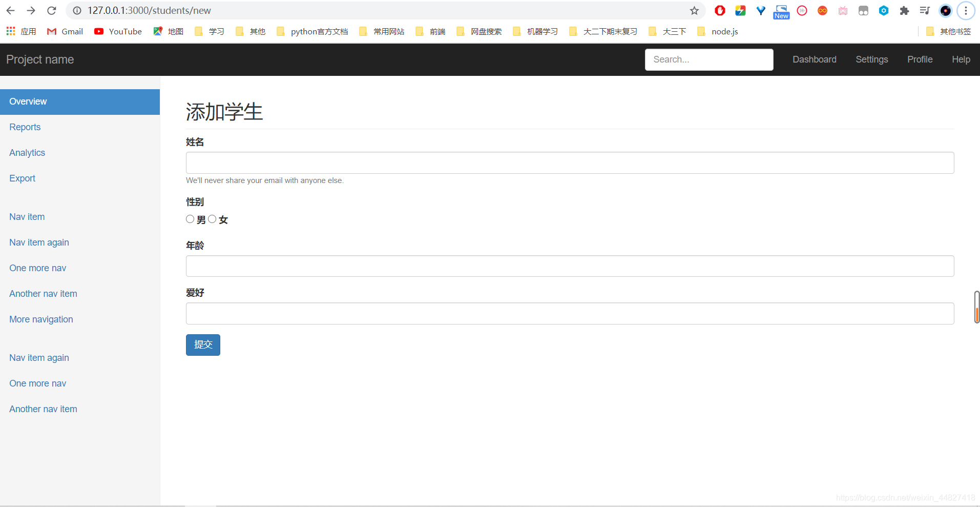
Task: Open the Gmail bookmark
Action: click(65, 31)
